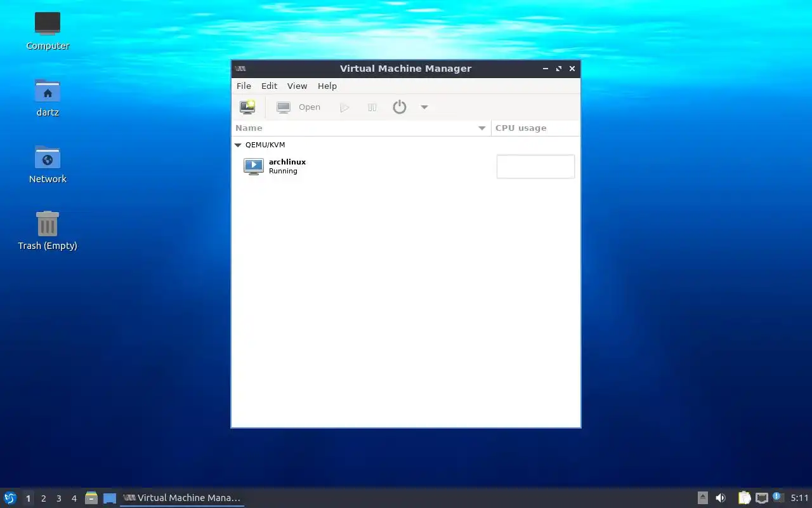This screenshot has width=812, height=508.
Task: Open the Edit menu
Action: [x=269, y=86]
